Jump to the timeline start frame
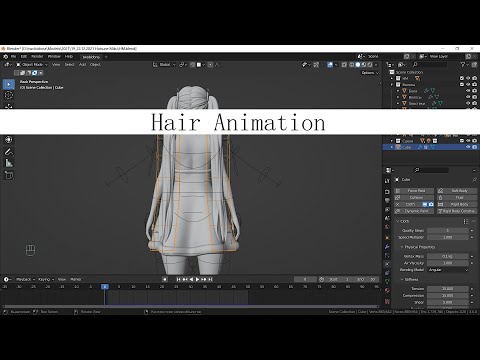Viewport: 480px width, 360px height. [178, 279]
